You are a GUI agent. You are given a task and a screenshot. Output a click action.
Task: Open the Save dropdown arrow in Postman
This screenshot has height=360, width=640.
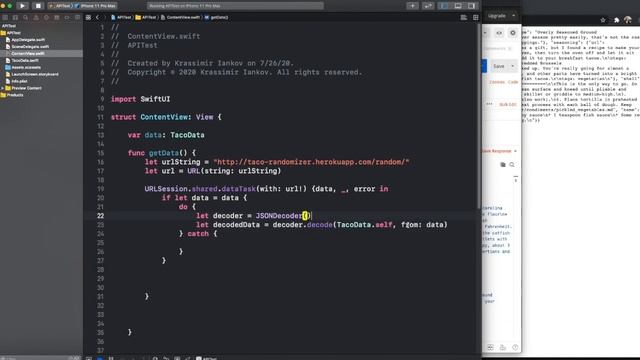[x=513, y=66]
